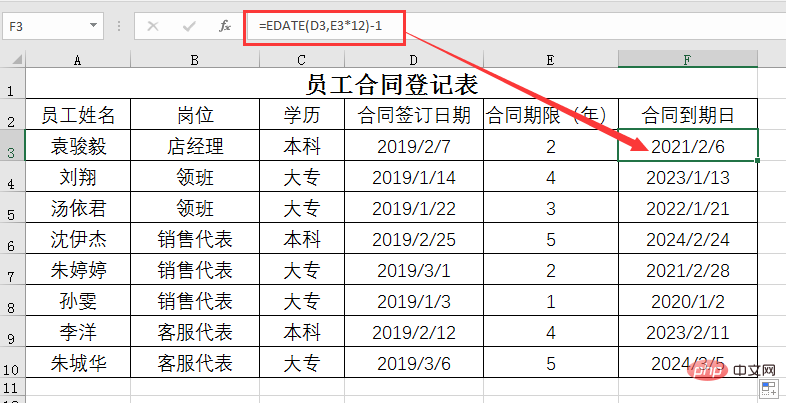Open the Auto Fill Options button
This screenshot has width=786, height=403.
pyautogui.click(x=768, y=388)
